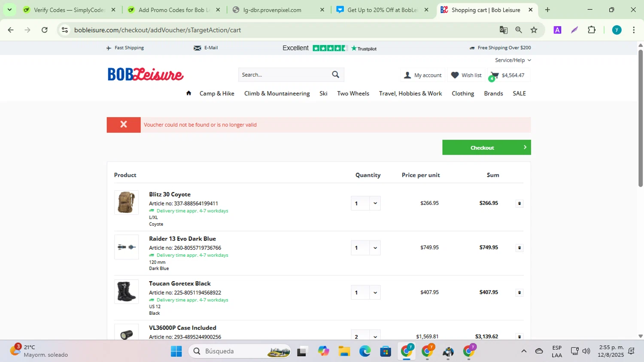The image size is (644, 362).
Task: Open Toucan Goretex Black product link
Action: pyautogui.click(x=180, y=283)
